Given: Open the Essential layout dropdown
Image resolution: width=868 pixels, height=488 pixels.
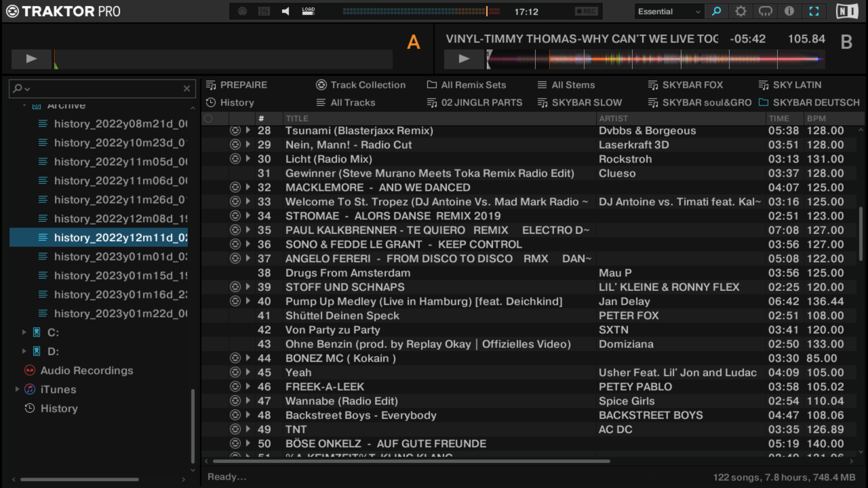Looking at the screenshot, I should pyautogui.click(x=668, y=12).
